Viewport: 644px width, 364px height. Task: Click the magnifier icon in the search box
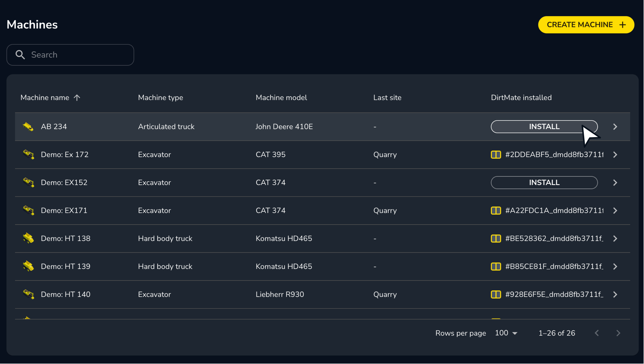click(x=20, y=55)
